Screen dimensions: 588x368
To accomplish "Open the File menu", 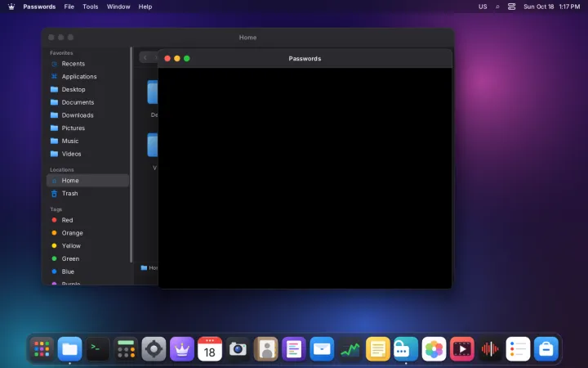I will point(69,7).
